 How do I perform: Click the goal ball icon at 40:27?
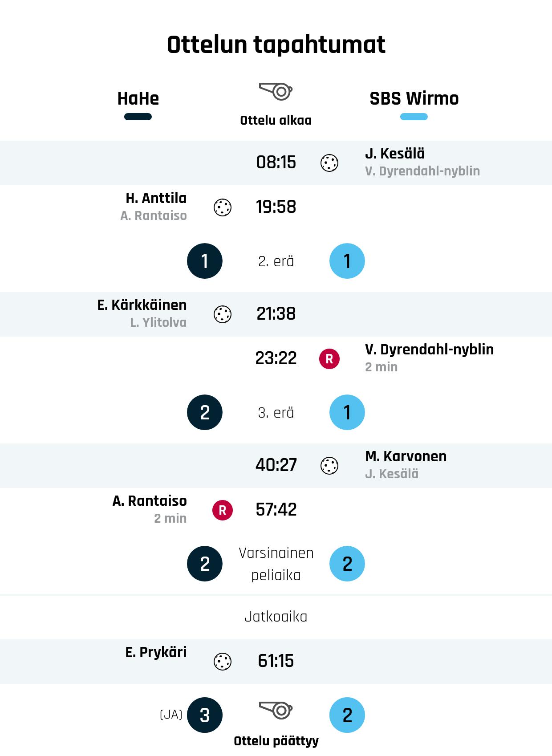click(329, 466)
